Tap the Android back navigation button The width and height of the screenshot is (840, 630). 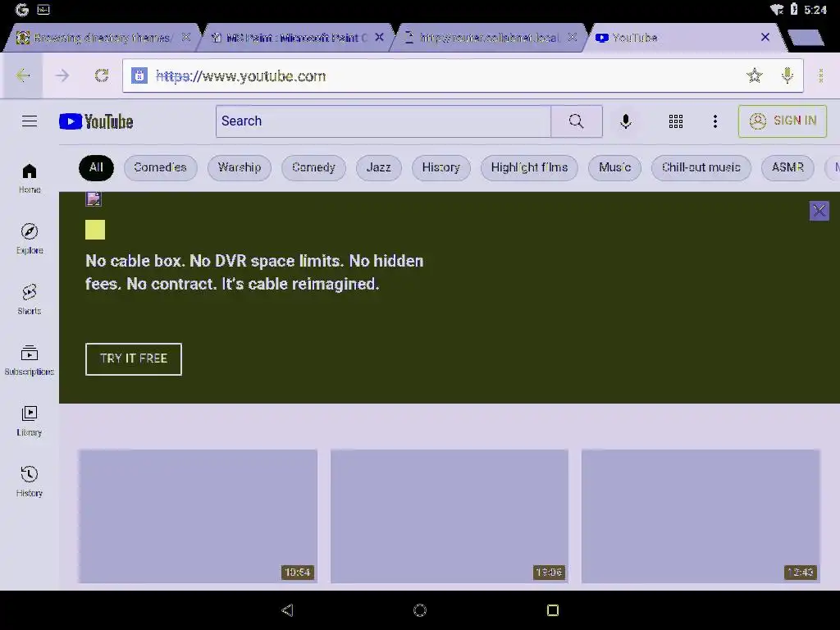(x=288, y=610)
